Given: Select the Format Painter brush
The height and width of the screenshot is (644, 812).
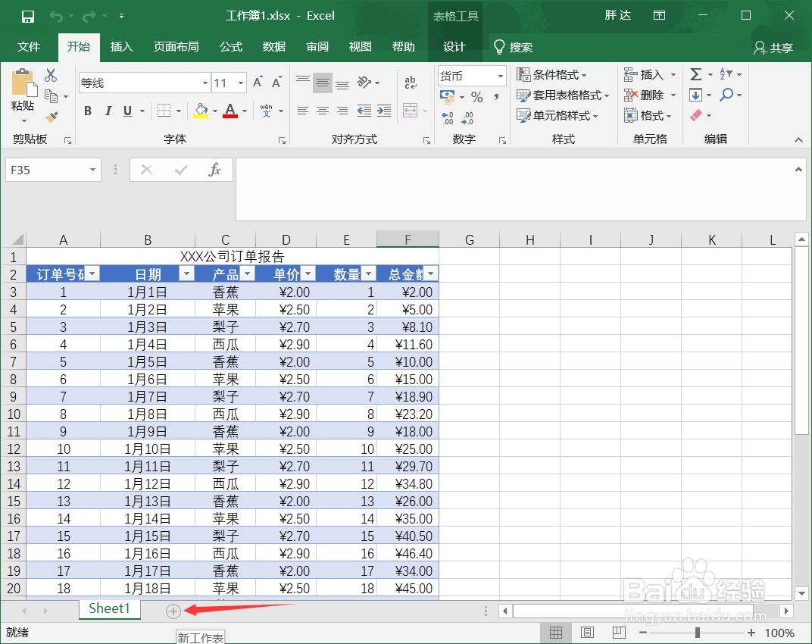Looking at the screenshot, I should pos(52,117).
